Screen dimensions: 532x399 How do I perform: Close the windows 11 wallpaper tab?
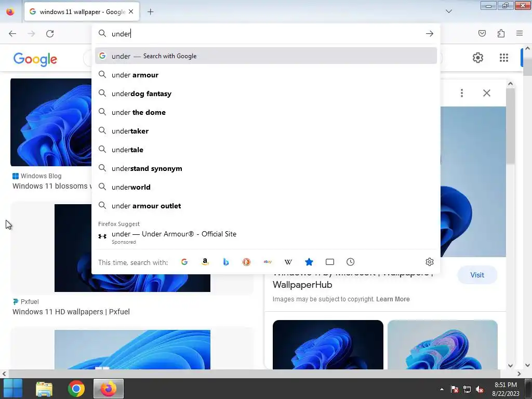[x=131, y=11]
